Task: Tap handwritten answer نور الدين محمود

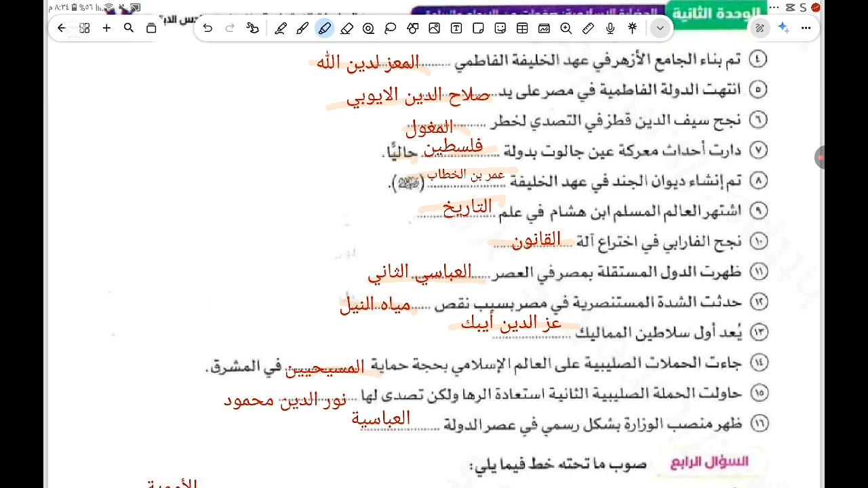Action: (x=285, y=400)
